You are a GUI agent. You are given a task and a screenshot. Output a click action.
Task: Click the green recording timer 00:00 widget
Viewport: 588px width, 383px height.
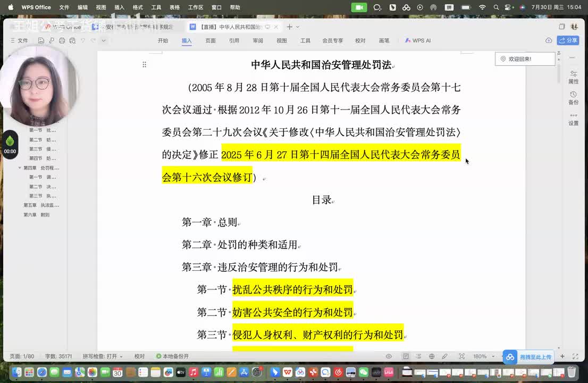10,144
